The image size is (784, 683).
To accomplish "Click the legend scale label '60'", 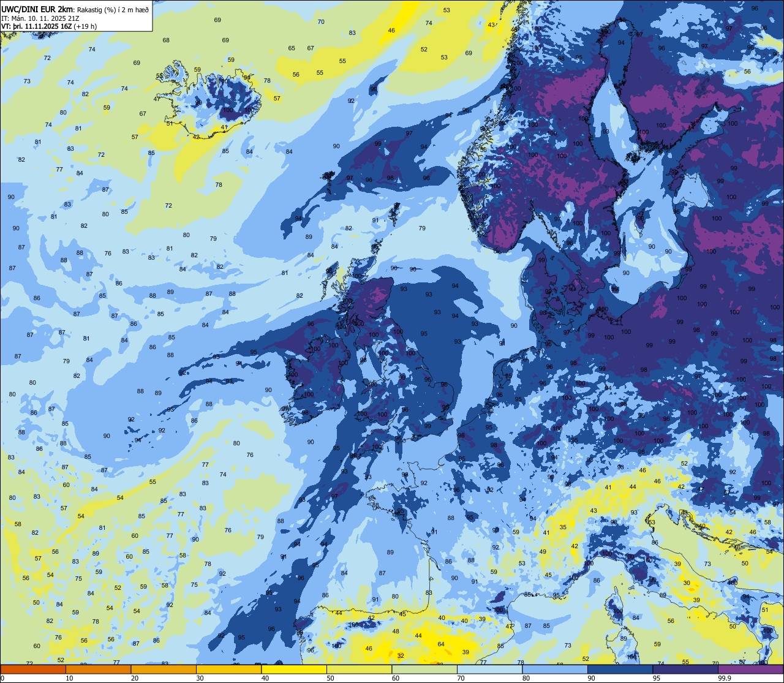I will click(x=396, y=678).
